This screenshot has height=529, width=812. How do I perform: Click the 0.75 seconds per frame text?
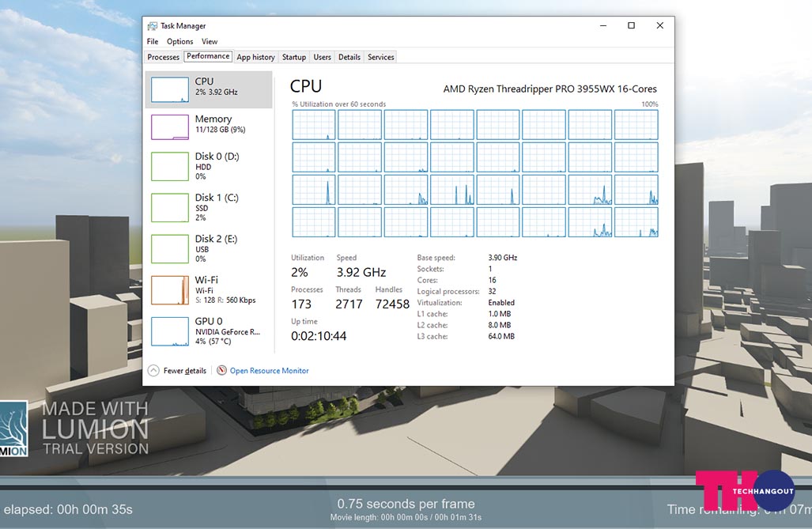tap(406, 504)
